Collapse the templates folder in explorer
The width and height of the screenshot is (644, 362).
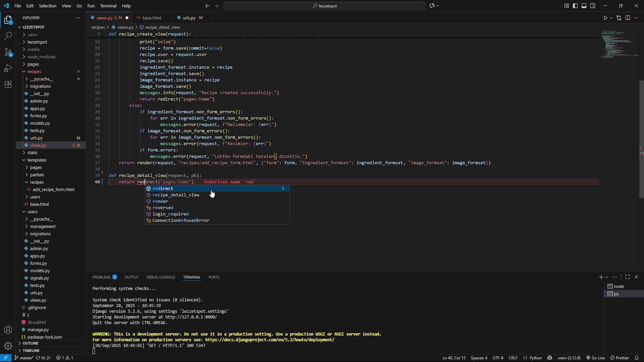pos(37,160)
